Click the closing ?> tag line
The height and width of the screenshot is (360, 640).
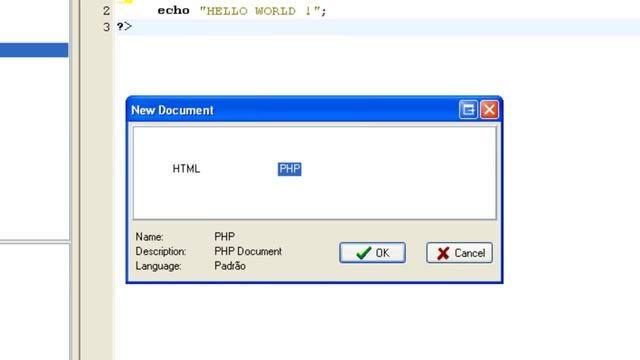(x=124, y=27)
